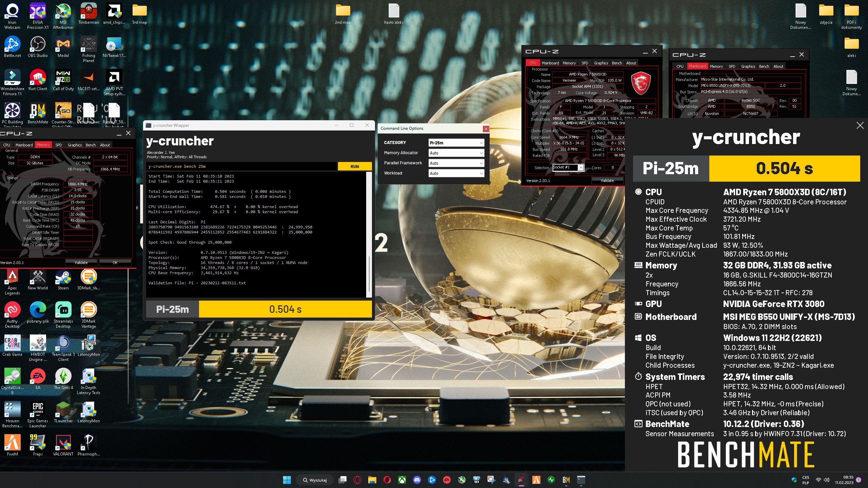
Task: Click the Windows Start button
Action: pyautogui.click(x=287, y=480)
